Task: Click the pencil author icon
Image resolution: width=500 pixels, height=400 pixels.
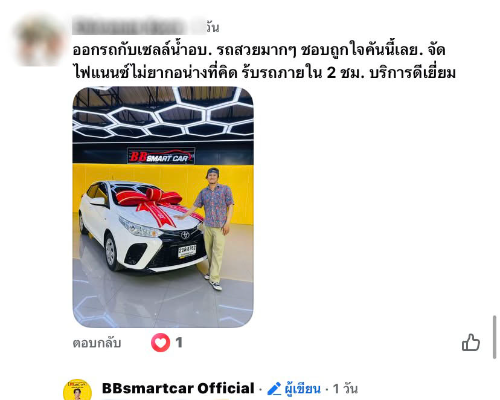Action: [274, 389]
